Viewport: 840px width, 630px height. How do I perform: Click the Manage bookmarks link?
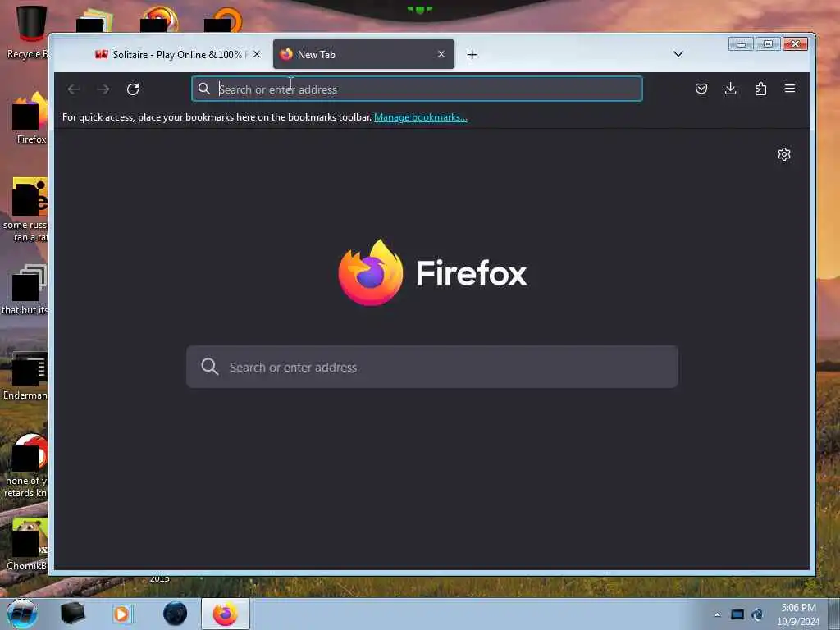[421, 117]
